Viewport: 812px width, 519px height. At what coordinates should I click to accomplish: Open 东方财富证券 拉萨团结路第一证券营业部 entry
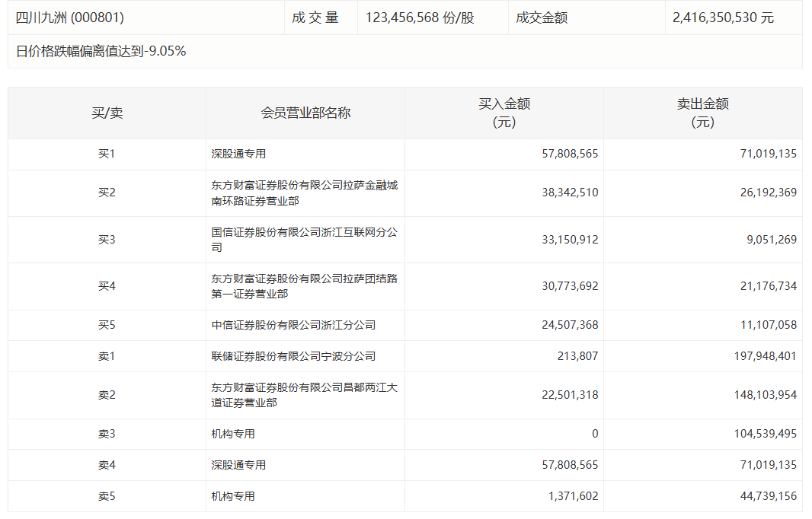tap(304, 286)
